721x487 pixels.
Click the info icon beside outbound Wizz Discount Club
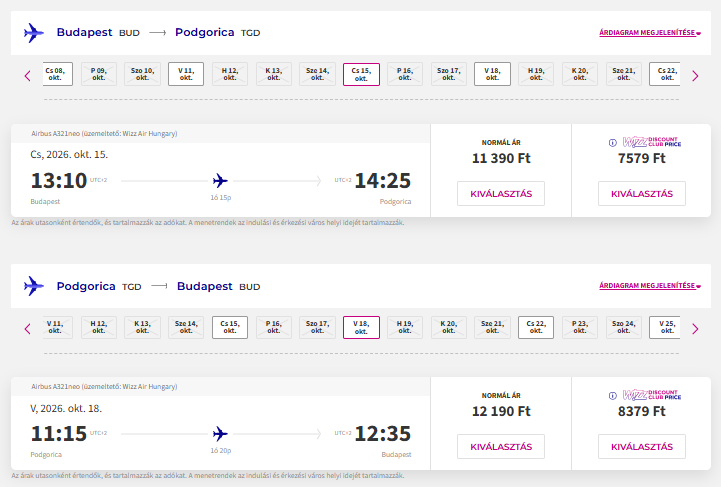click(612, 143)
